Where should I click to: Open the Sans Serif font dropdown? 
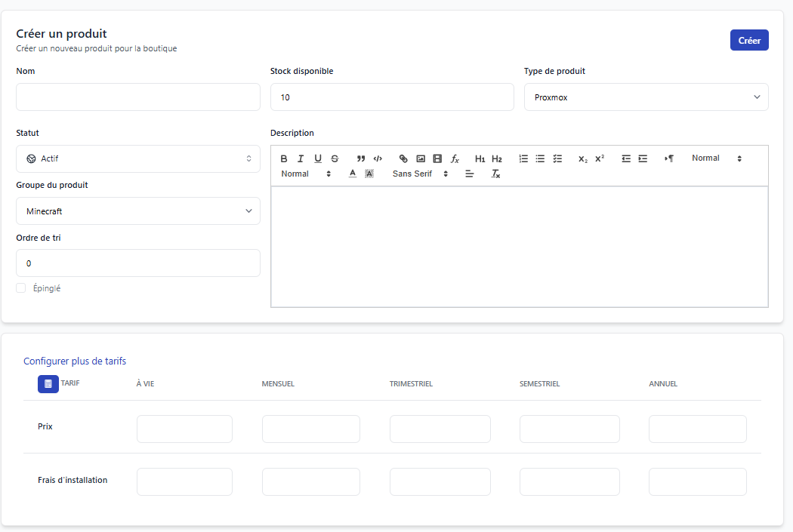click(x=420, y=174)
